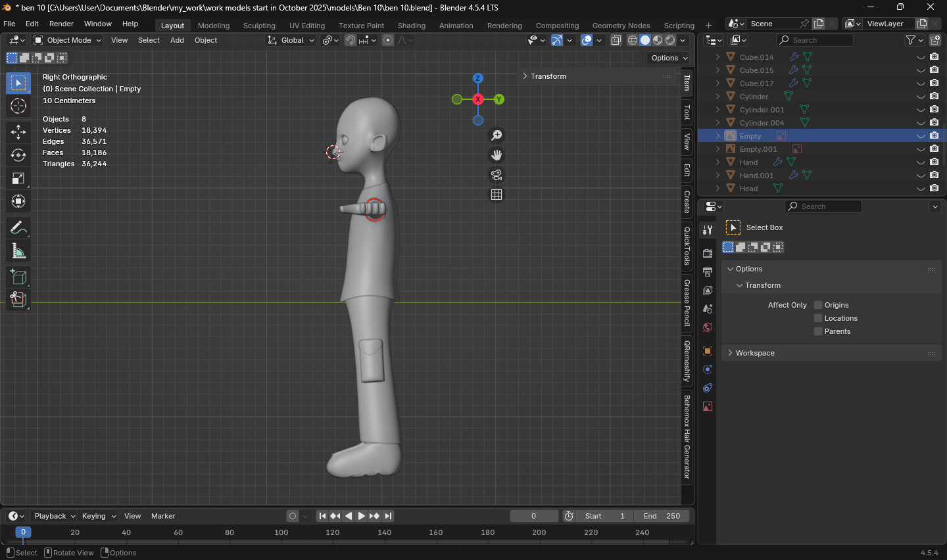
Task: Play the animation forward
Action: 361,516
